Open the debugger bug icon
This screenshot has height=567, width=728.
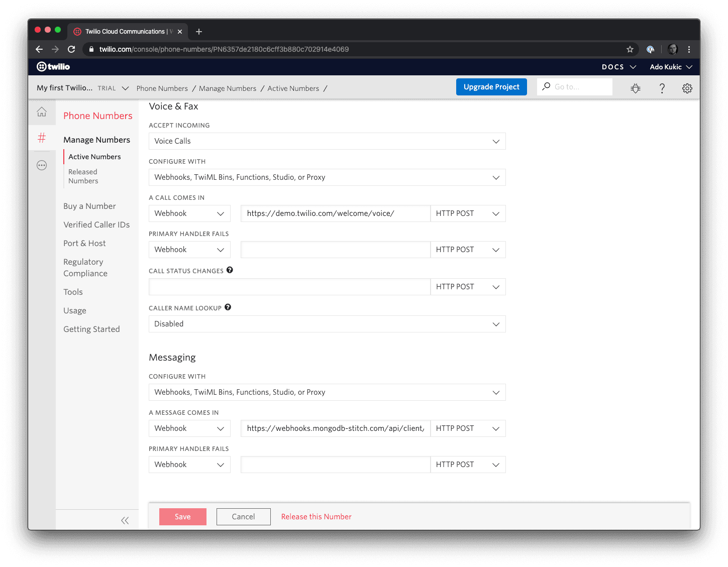[x=636, y=88]
